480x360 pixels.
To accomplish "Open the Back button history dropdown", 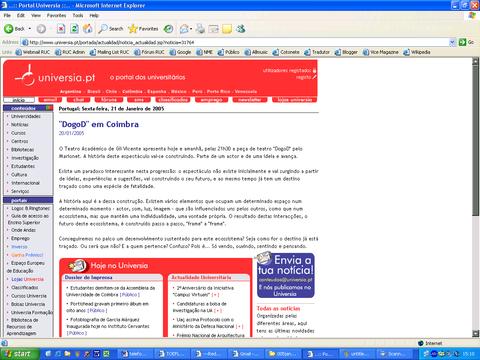I will 30,29.
